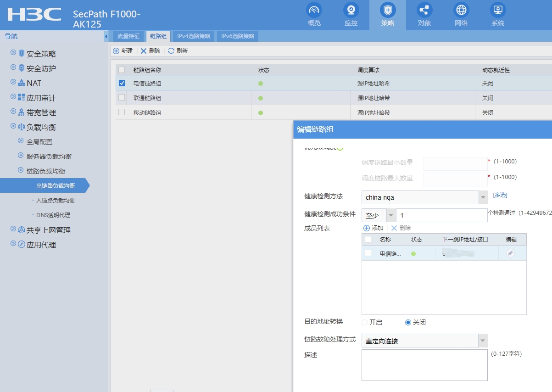Select 入链路负载均衡 in the navigation tree

tap(56, 201)
